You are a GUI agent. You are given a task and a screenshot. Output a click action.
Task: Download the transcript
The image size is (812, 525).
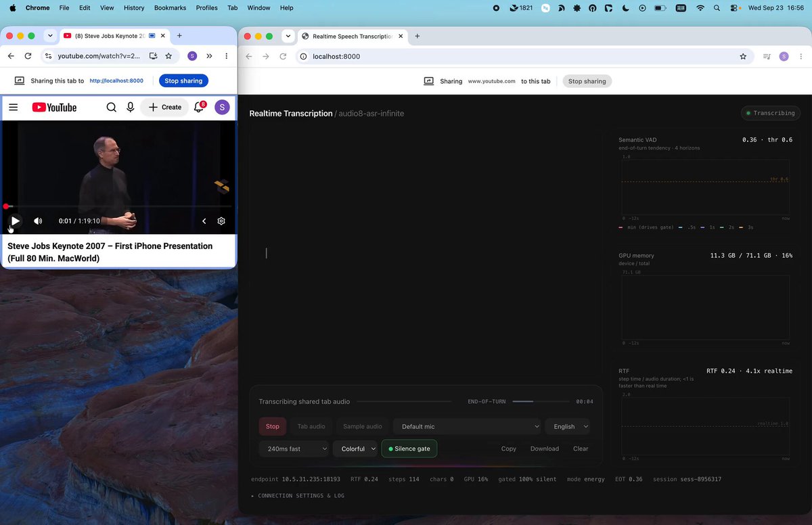(545, 449)
